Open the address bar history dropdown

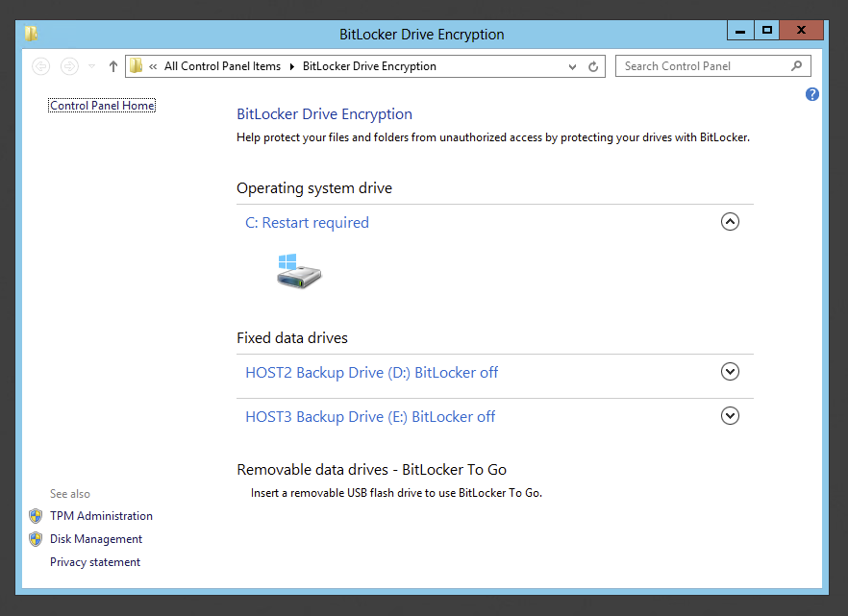[x=573, y=66]
